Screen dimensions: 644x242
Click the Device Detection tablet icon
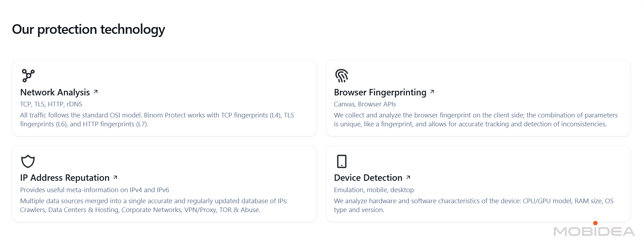[341, 161]
